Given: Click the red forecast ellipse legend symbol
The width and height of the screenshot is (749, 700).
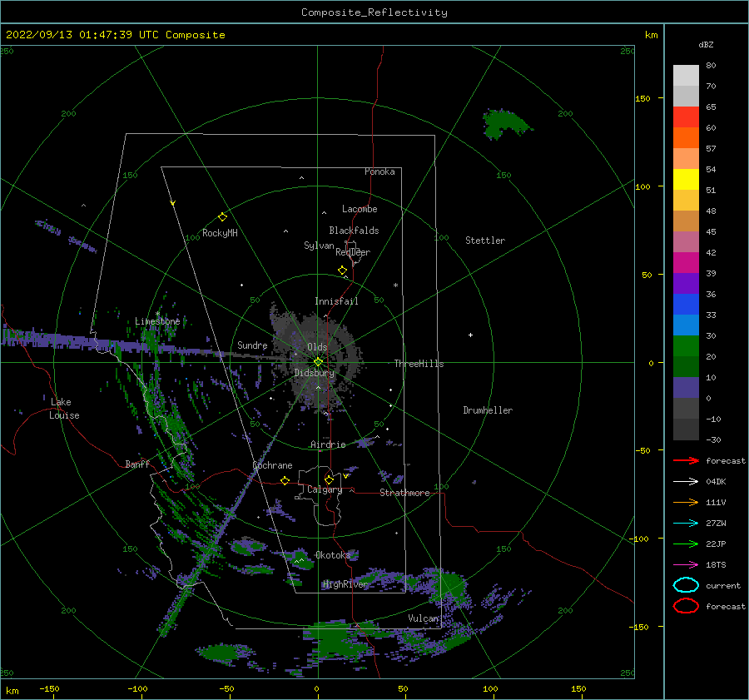Looking at the screenshot, I should [x=686, y=606].
